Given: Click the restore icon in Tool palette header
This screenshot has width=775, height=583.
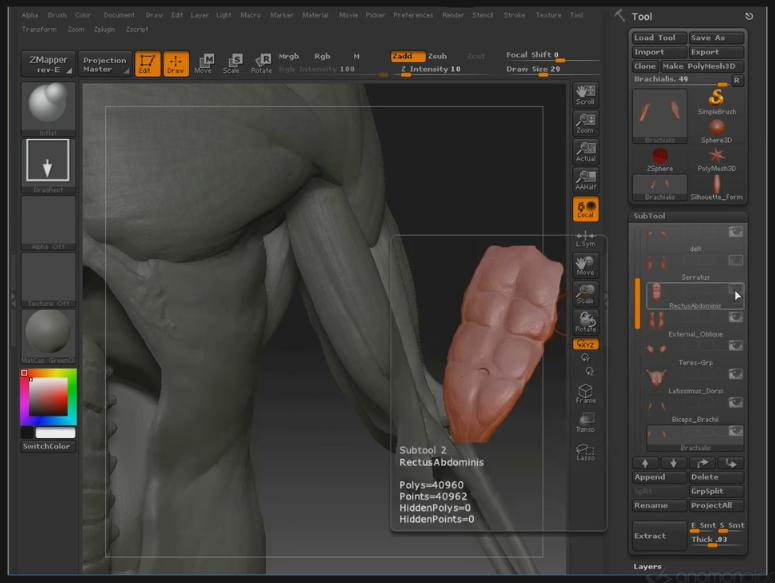Looking at the screenshot, I should (749, 16).
